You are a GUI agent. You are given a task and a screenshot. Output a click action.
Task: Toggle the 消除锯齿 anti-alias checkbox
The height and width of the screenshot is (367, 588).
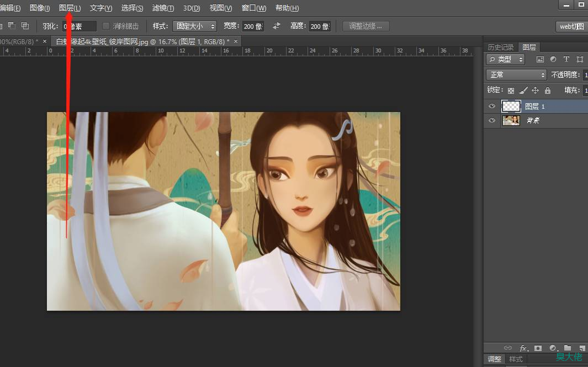106,26
